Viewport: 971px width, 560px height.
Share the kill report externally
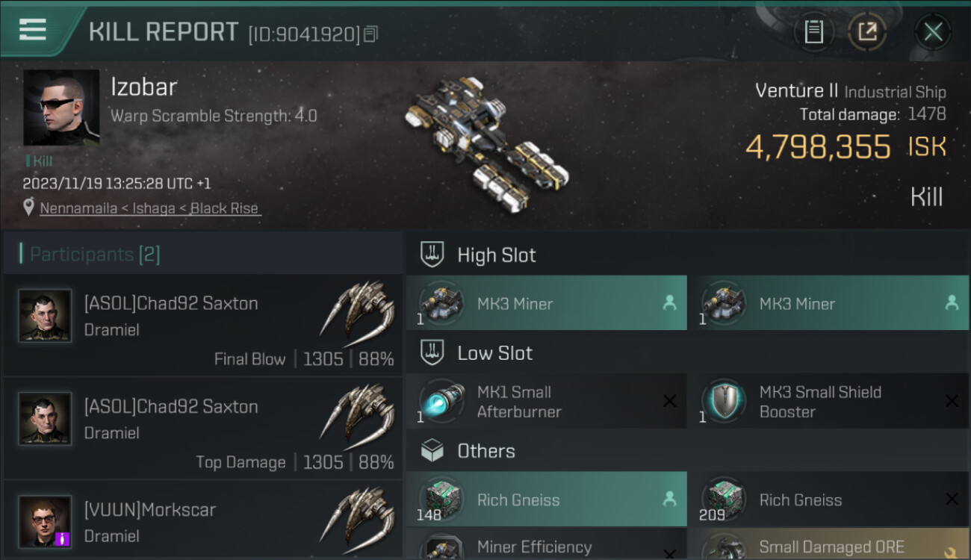pyautogui.click(x=867, y=31)
